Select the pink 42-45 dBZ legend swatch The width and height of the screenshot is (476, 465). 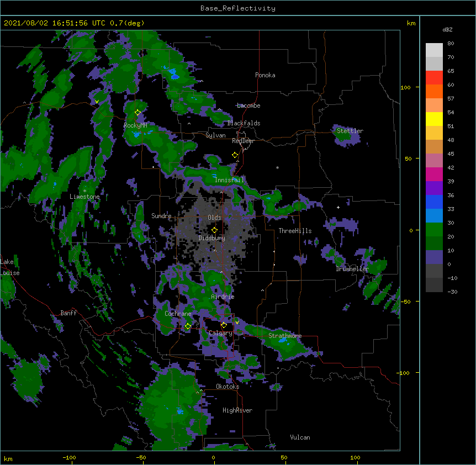(x=434, y=161)
